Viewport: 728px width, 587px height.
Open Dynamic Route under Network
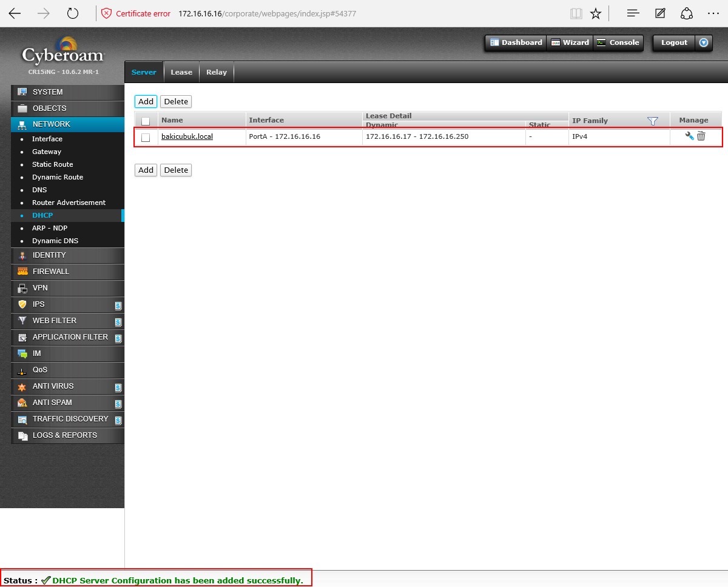(x=58, y=177)
